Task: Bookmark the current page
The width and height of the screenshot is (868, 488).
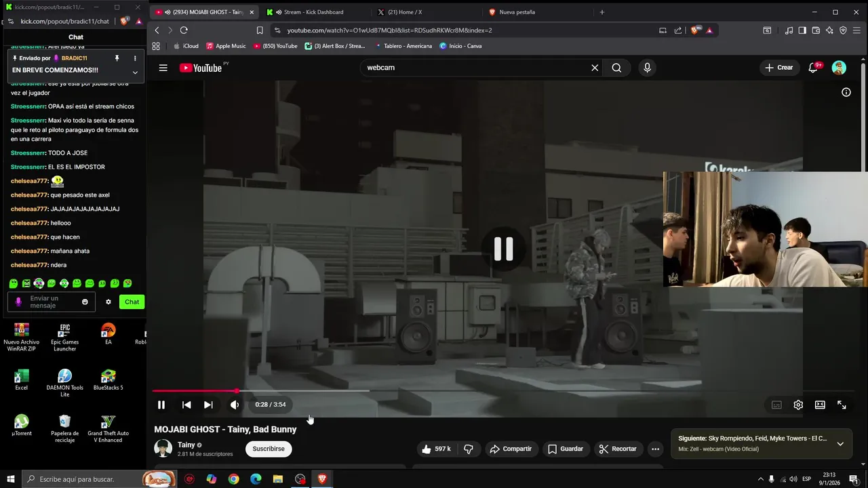Action: click(260, 30)
